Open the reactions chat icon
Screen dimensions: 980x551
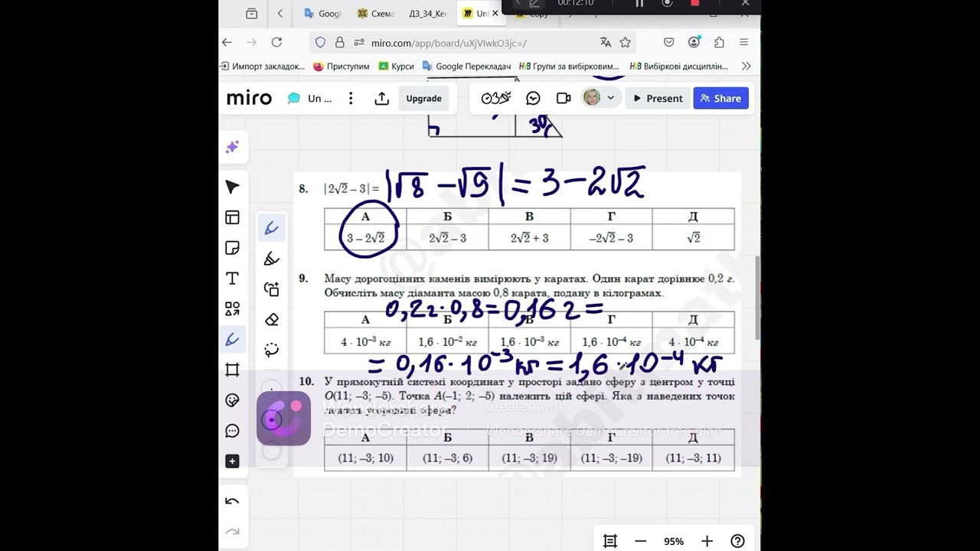(534, 99)
